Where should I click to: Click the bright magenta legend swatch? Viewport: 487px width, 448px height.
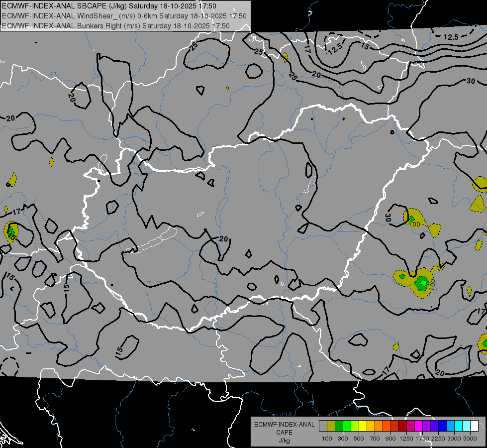419,426
